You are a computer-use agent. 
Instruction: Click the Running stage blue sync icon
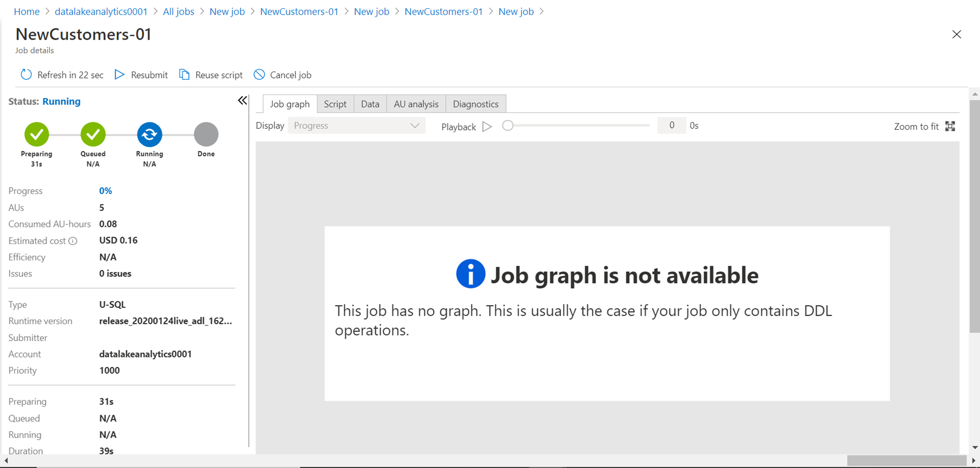tap(149, 134)
